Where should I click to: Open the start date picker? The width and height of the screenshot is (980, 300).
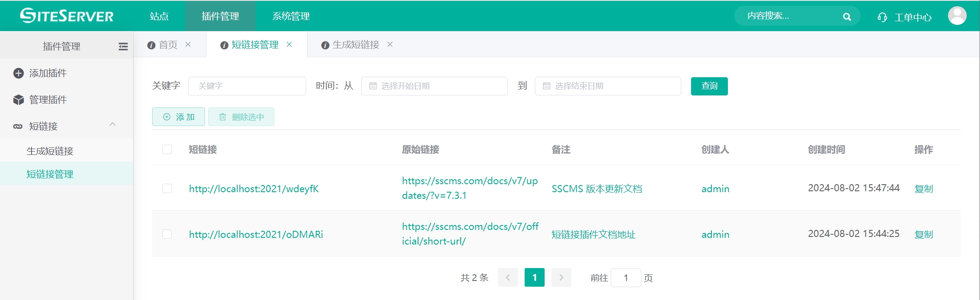(434, 86)
